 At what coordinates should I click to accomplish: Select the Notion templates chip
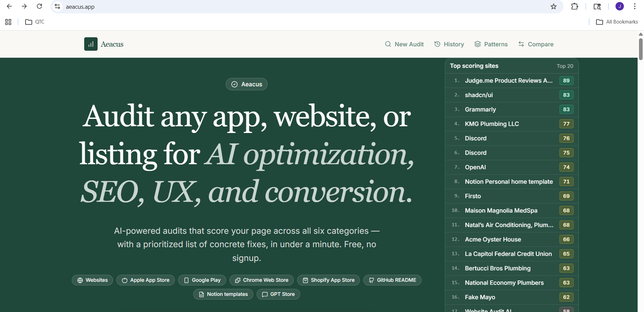point(223,294)
